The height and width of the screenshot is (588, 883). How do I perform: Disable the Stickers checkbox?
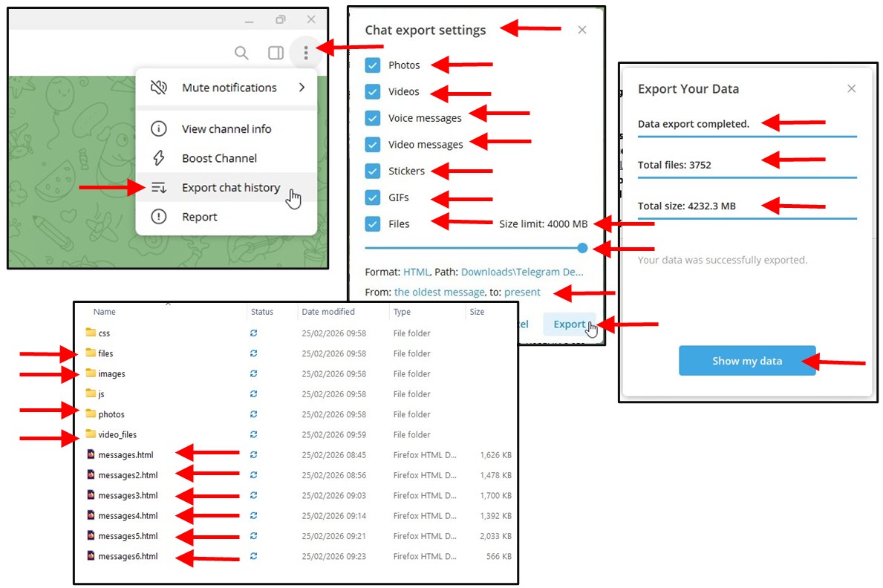pos(373,171)
